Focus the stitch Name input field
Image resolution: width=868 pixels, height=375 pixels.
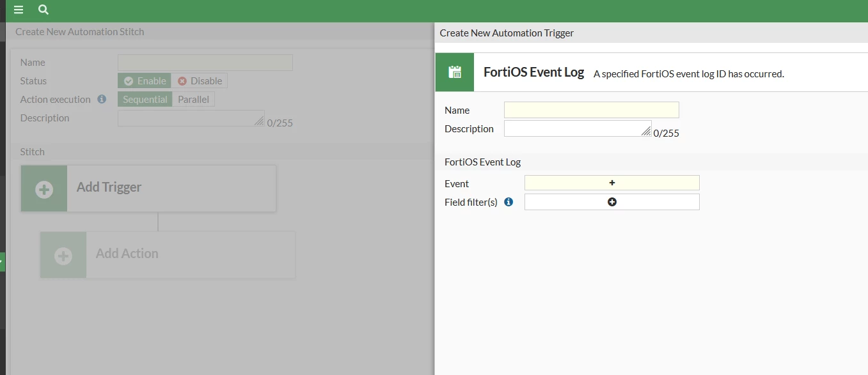(x=205, y=62)
